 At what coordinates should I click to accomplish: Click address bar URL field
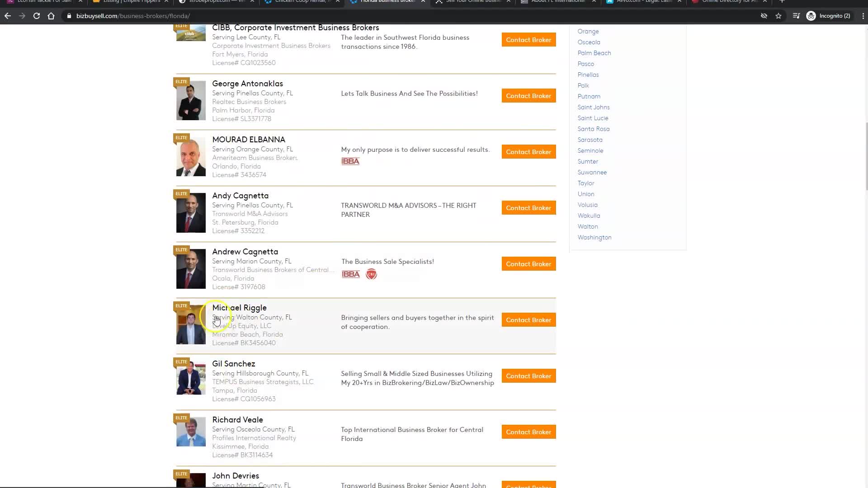(271, 16)
